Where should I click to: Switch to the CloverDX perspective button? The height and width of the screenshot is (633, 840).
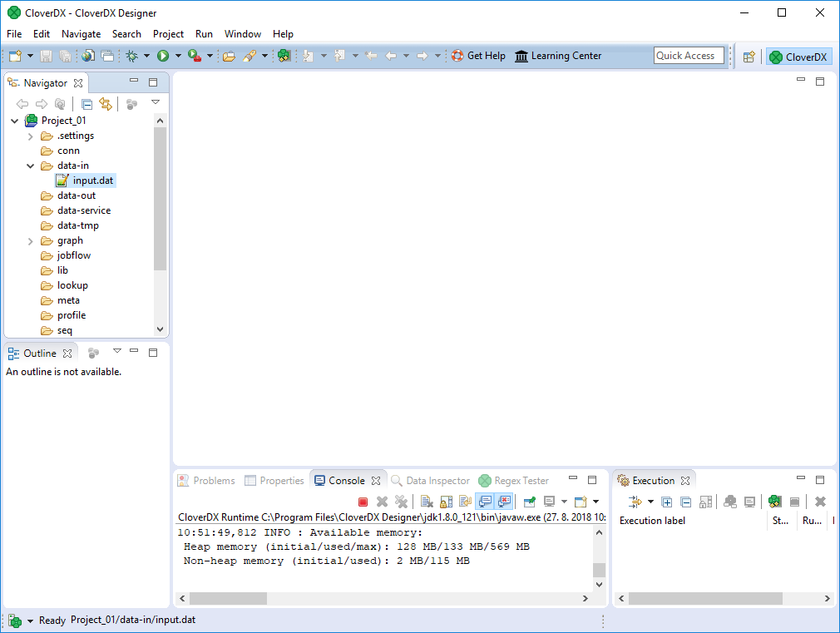click(798, 57)
